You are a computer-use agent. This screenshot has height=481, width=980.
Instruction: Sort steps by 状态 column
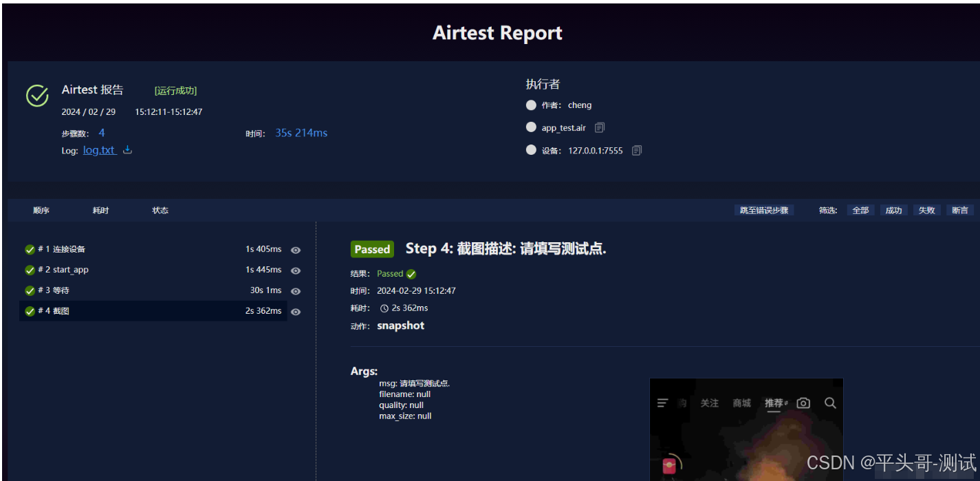[x=160, y=211]
